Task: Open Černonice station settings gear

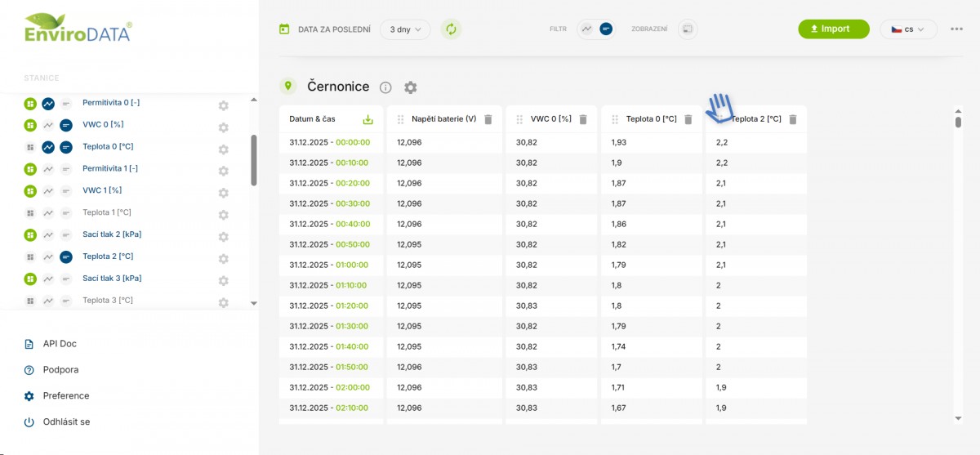Action: click(410, 87)
